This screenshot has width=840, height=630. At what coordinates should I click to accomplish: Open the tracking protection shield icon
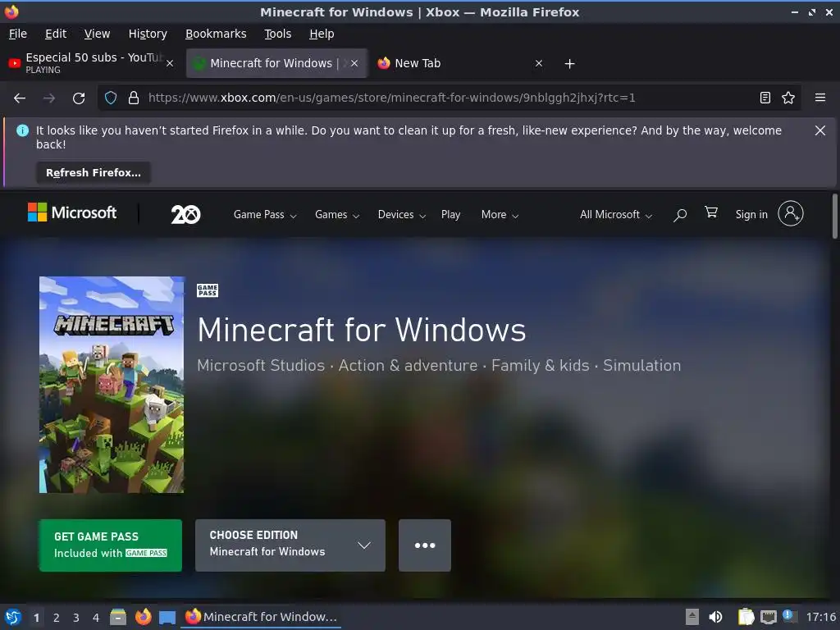111,98
